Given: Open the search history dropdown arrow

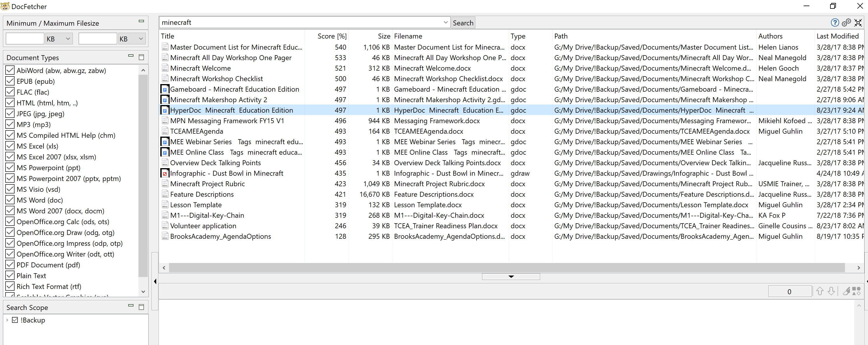Looking at the screenshot, I should pyautogui.click(x=445, y=22).
